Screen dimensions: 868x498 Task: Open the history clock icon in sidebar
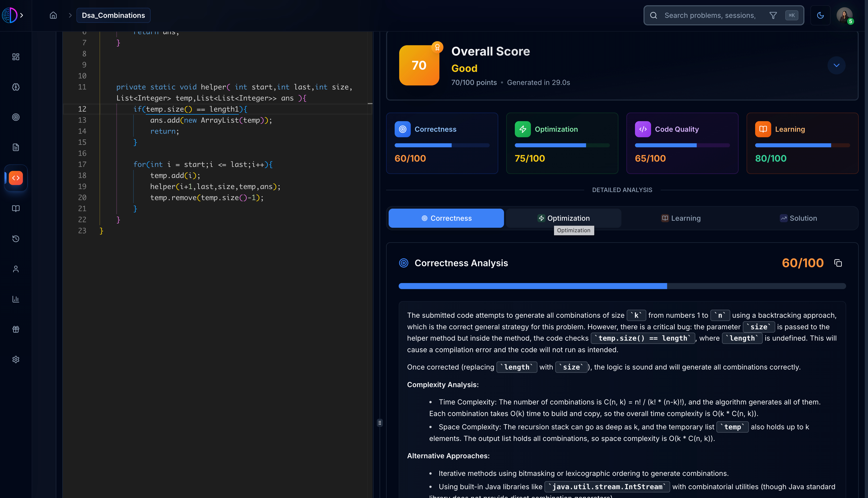[x=16, y=239]
